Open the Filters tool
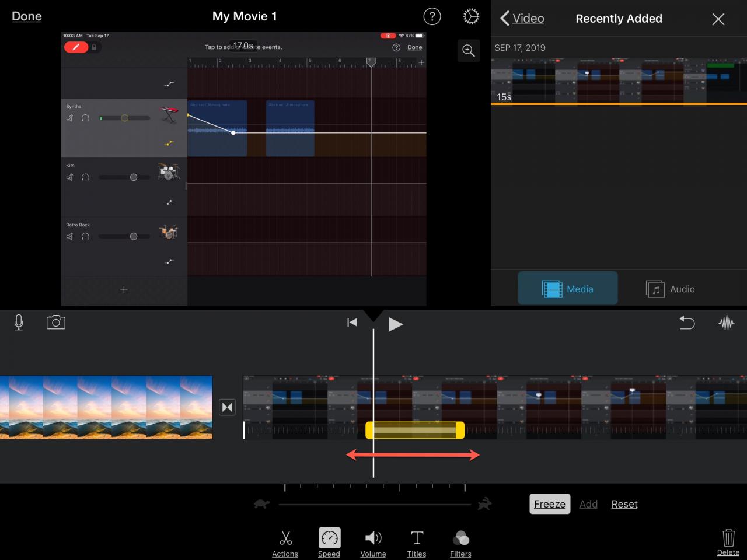Image resolution: width=747 pixels, height=560 pixels. pos(460,544)
